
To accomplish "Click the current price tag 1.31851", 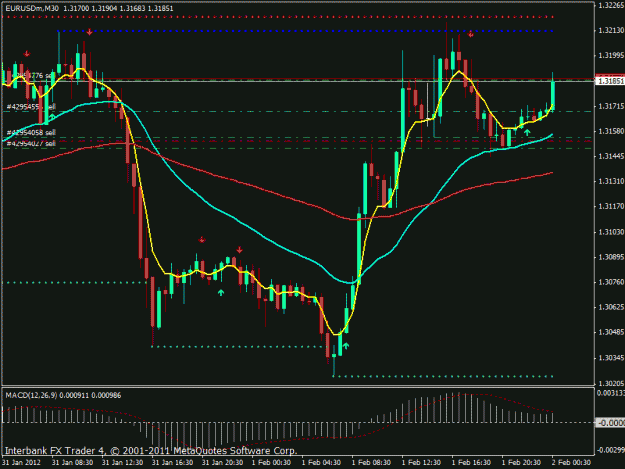I will [x=610, y=81].
